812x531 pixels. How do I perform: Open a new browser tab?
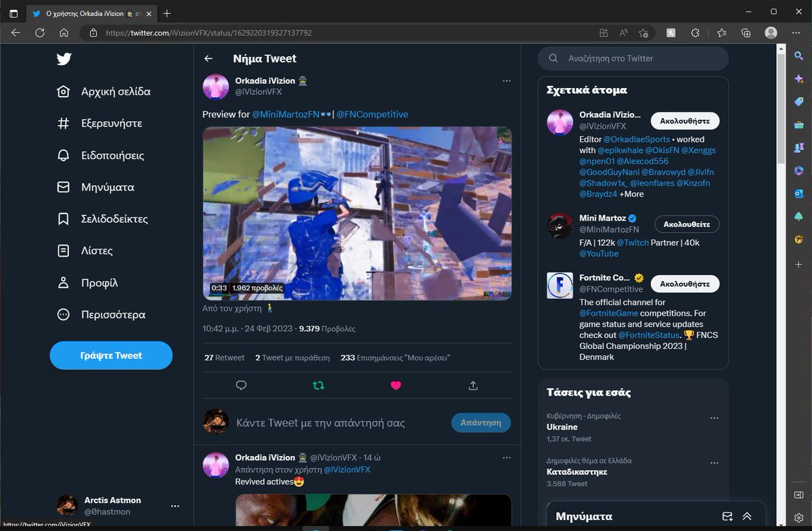(x=167, y=13)
